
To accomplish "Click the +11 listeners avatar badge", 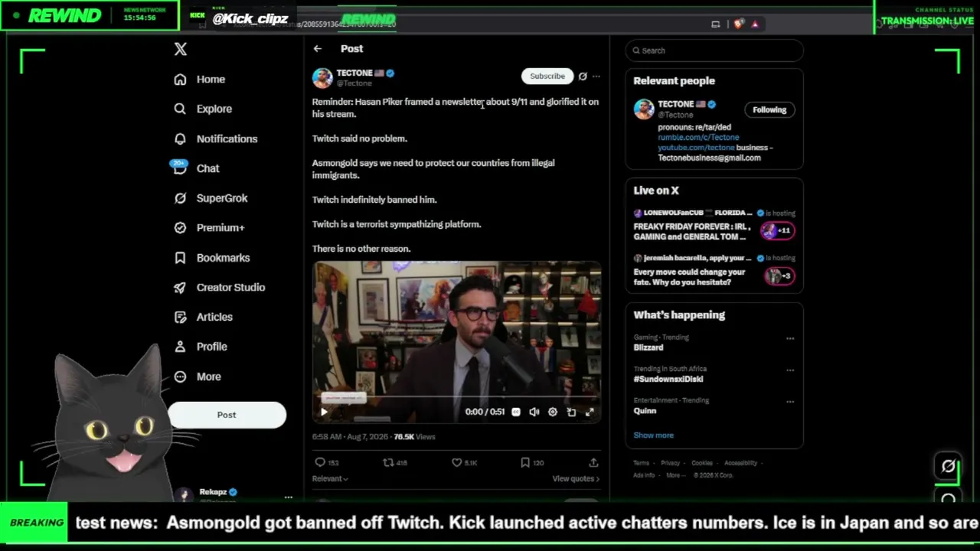I will click(x=779, y=230).
